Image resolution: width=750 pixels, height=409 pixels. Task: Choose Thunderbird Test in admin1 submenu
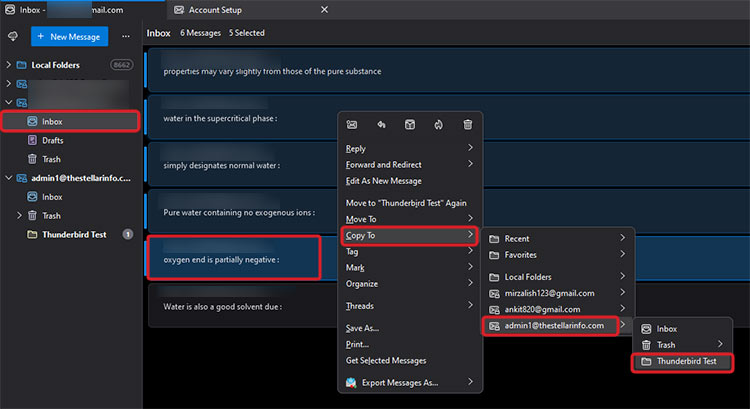click(x=683, y=361)
